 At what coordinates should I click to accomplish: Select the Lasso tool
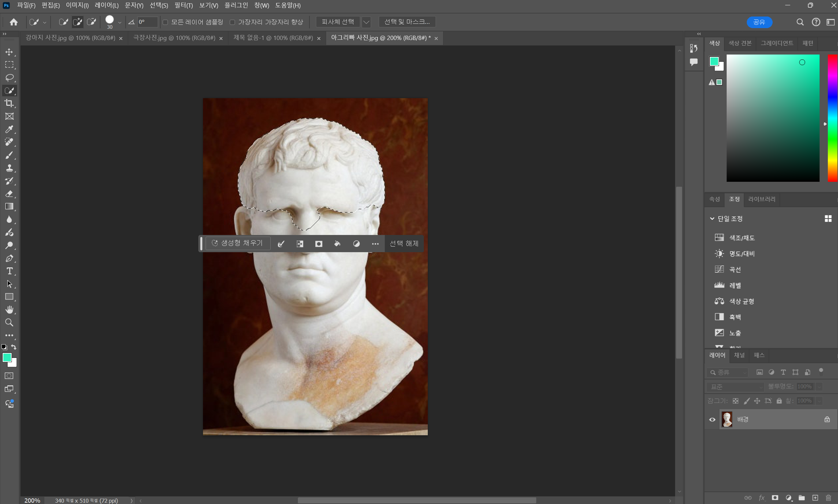tap(9, 77)
